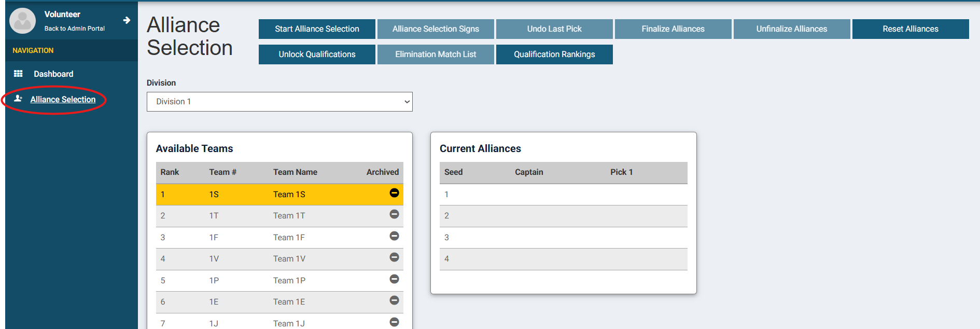Click the Pick 1 column header
Image resolution: width=980 pixels, height=329 pixels.
(x=621, y=172)
